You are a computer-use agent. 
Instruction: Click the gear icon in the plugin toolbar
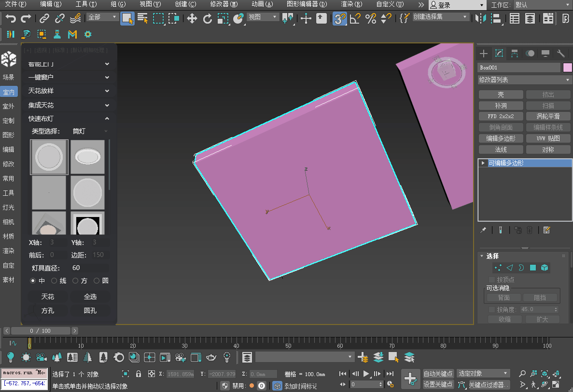click(88, 34)
